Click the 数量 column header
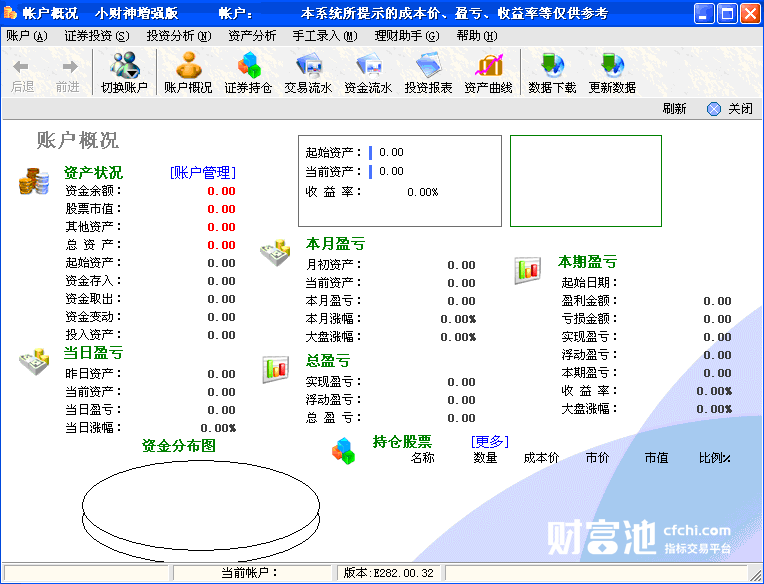 485,458
